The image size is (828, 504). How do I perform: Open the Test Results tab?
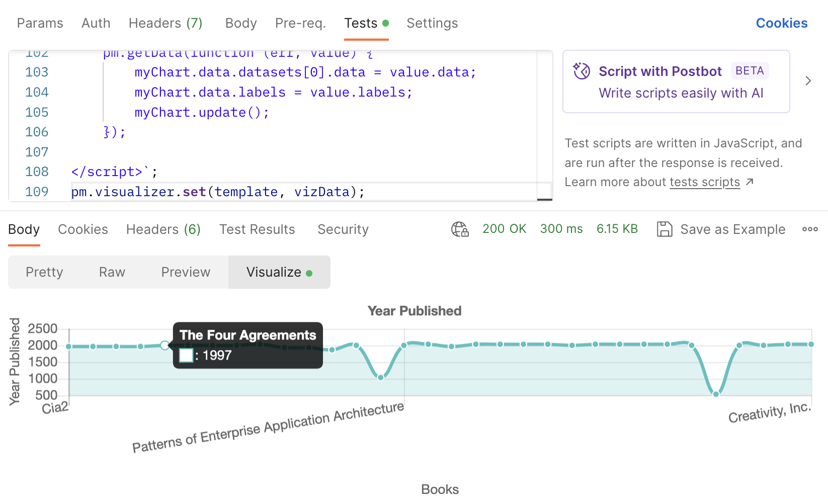(257, 229)
